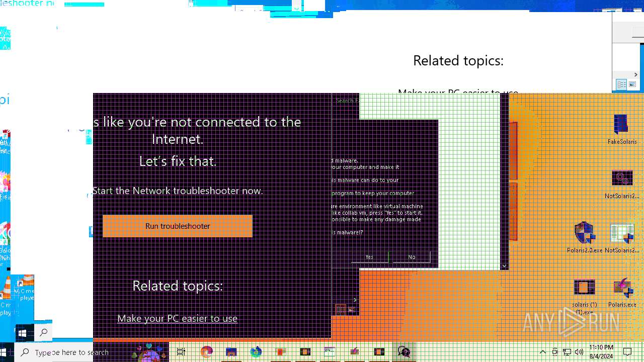Click the Related topics: heading in the dark window
This screenshot has height=362, width=644.
tap(178, 286)
